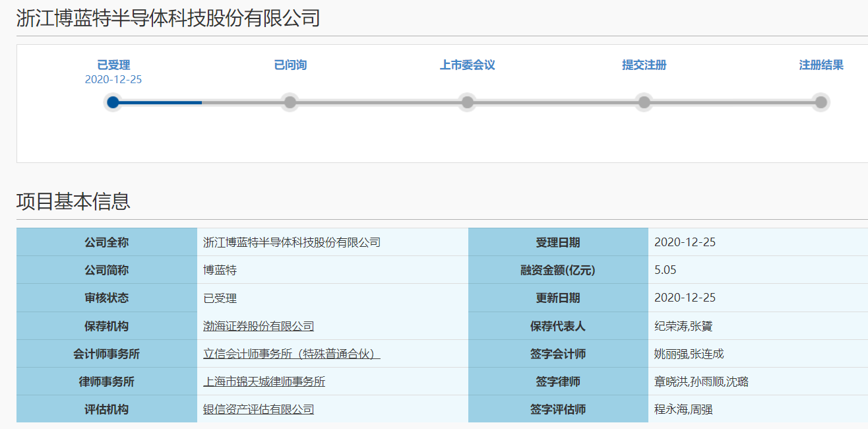
Task: Click the 注册结果 stage label
Action: point(821,65)
